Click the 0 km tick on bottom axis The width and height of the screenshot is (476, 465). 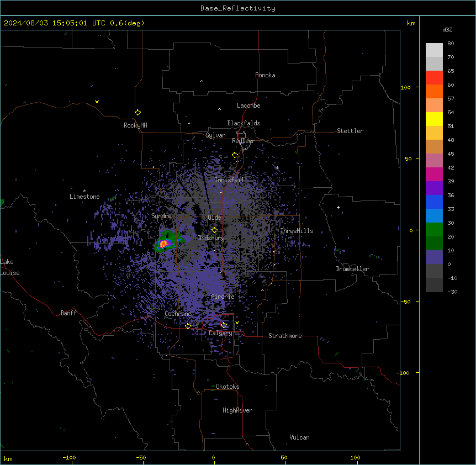(x=213, y=457)
